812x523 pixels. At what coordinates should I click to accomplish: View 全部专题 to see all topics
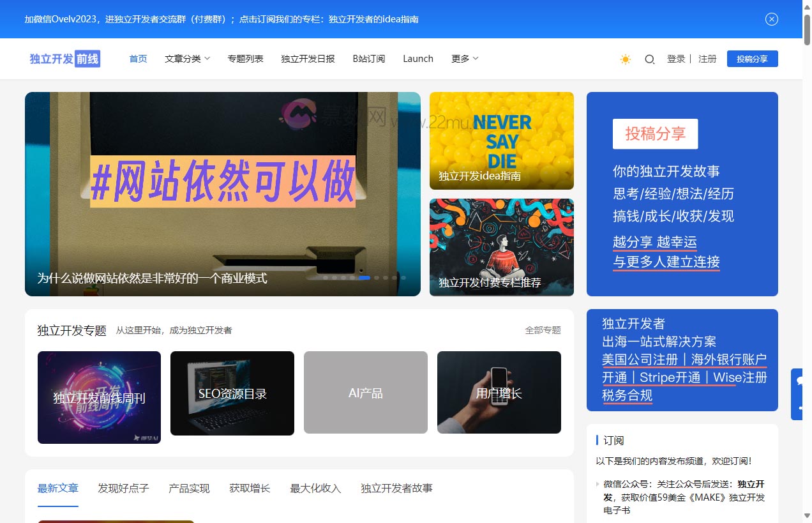click(x=543, y=330)
